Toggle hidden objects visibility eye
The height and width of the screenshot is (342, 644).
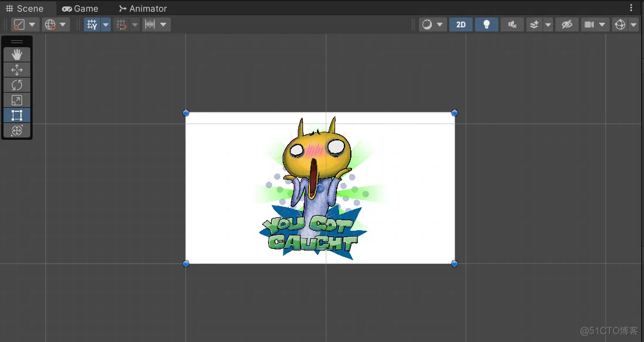[x=567, y=24]
